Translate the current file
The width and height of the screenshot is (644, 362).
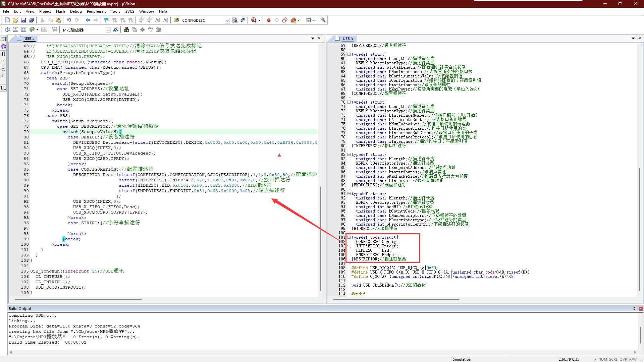click(7, 29)
